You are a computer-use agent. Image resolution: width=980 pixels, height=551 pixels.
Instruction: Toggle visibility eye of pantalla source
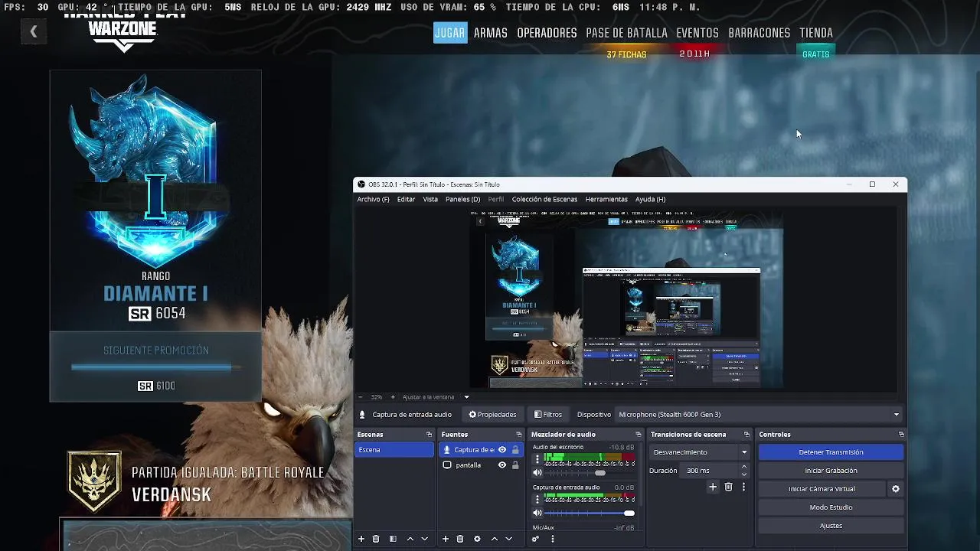pyautogui.click(x=502, y=465)
